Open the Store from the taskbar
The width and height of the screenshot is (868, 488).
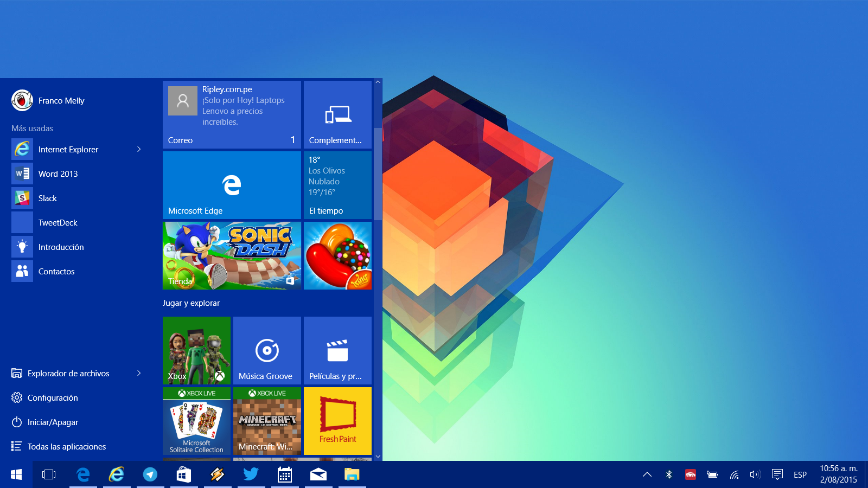pyautogui.click(x=184, y=474)
